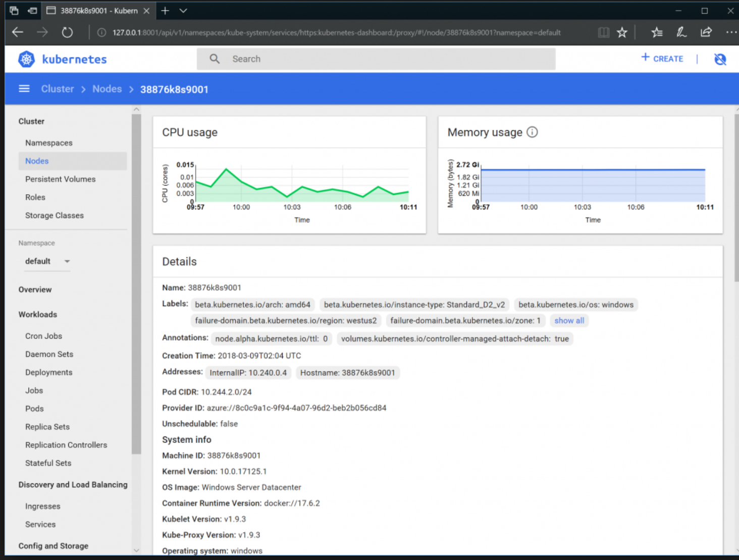
Task: Open the browser favorites hub icon
Action: (x=657, y=33)
